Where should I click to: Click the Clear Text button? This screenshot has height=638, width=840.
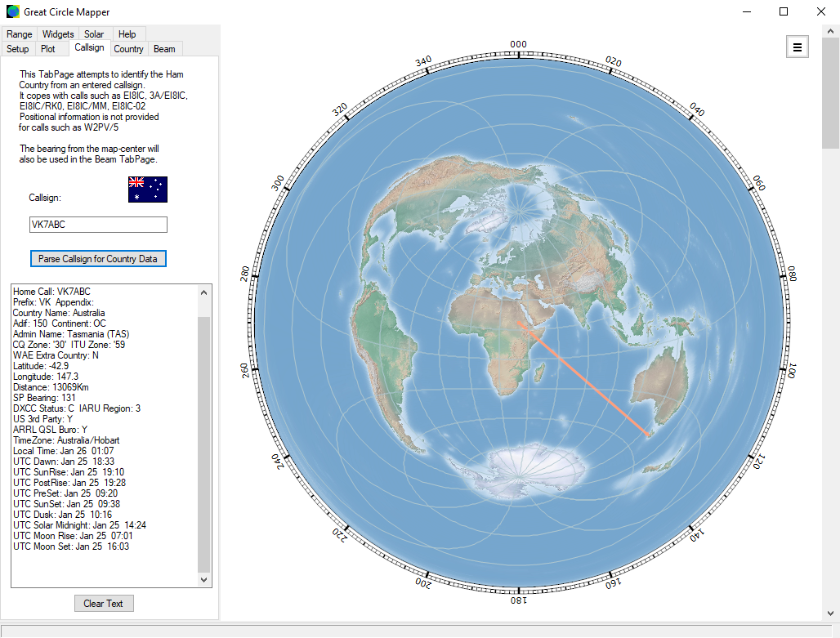point(104,603)
